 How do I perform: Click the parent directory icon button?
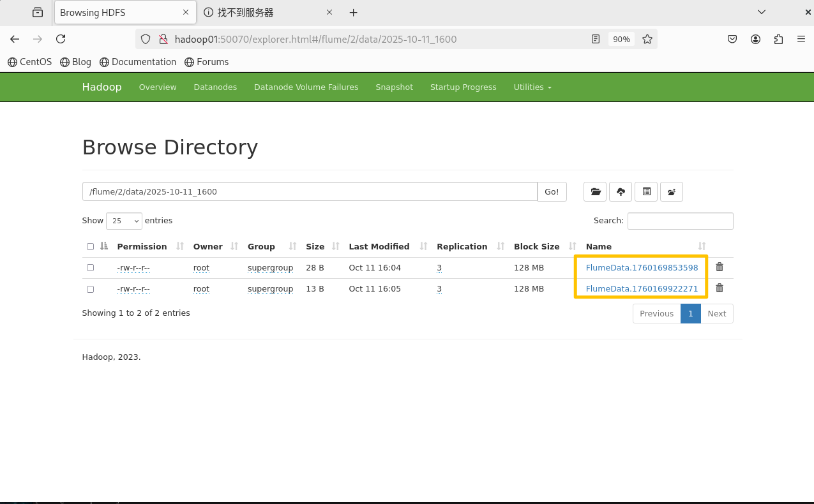pyautogui.click(x=672, y=191)
